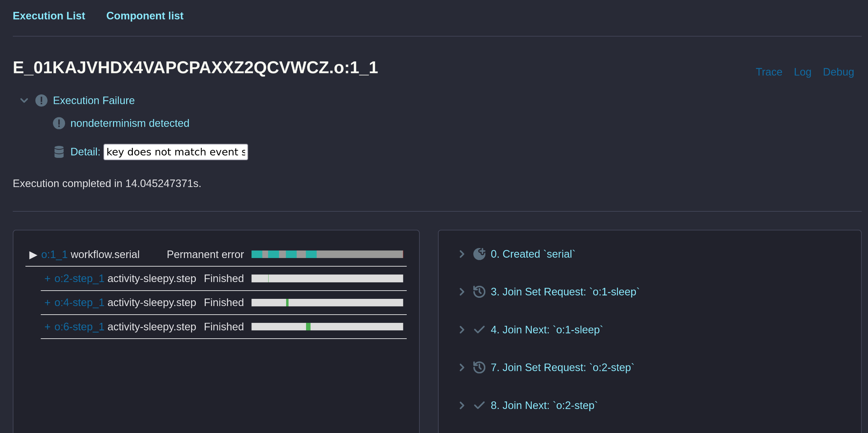Click the nondeterminism detected warning icon
Screen dimensions: 868x433
59,123
